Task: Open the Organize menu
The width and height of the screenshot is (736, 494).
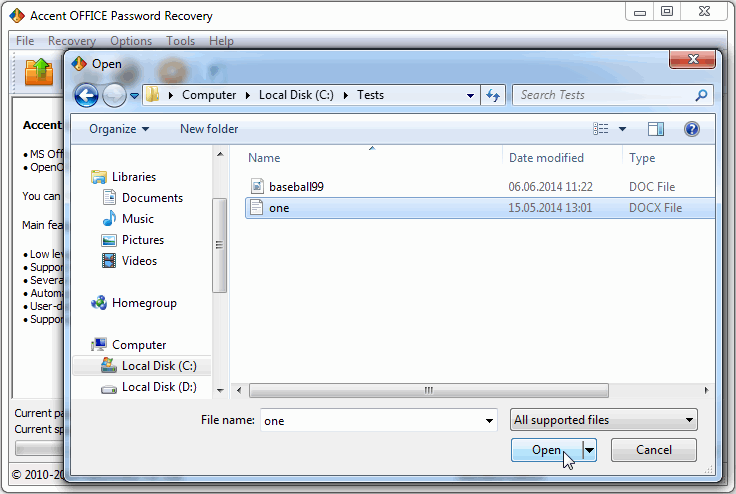Action: [119, 129]
